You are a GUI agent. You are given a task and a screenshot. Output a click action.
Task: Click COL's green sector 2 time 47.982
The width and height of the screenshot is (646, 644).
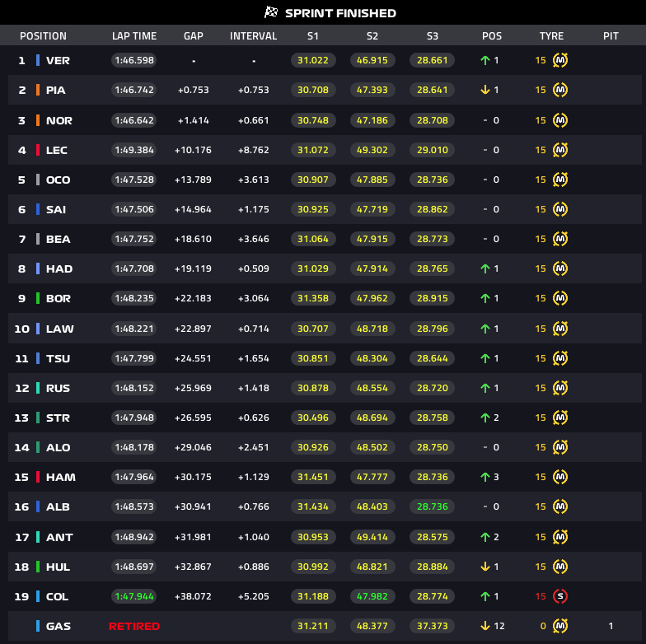click(372, 596)
